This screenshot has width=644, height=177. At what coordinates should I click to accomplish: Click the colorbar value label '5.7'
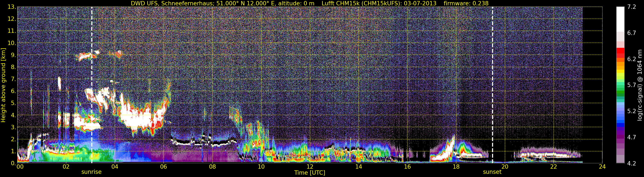(632, 85)
